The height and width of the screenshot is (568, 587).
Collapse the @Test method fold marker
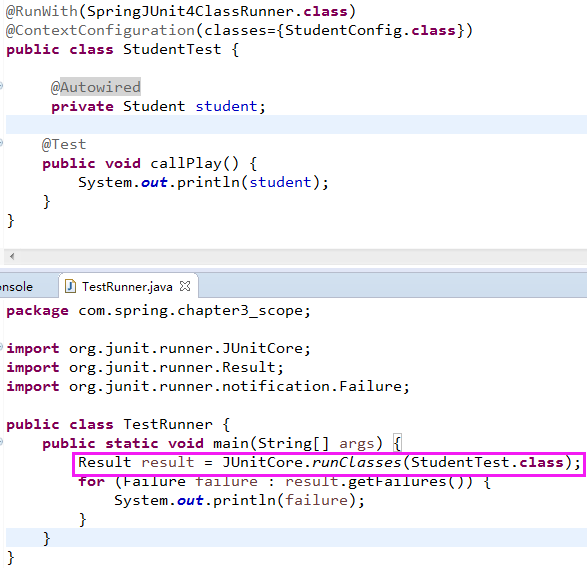[1, 142]
